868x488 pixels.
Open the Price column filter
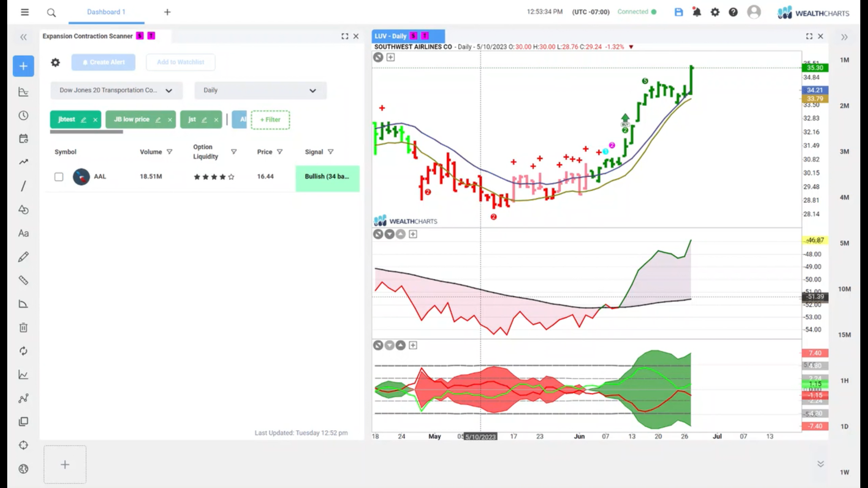(280, 152)
